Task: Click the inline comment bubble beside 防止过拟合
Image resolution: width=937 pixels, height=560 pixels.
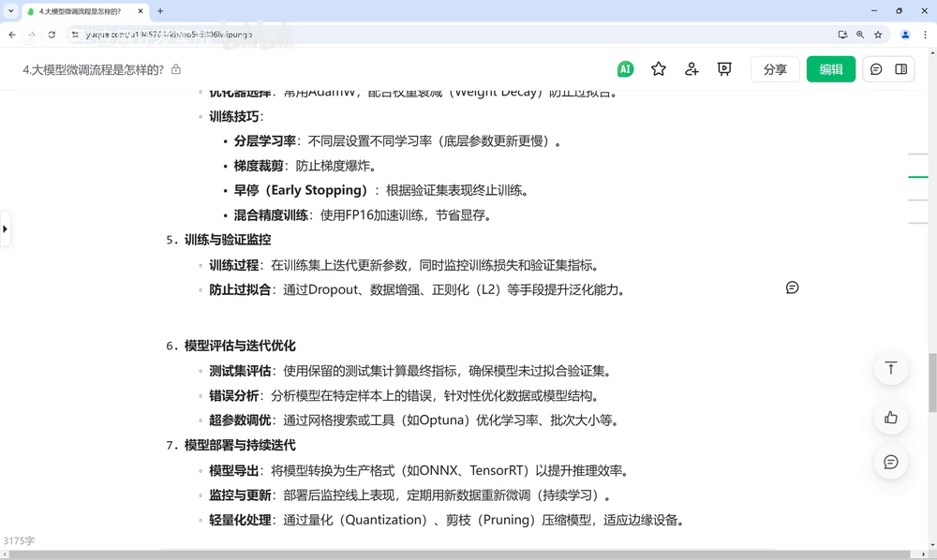Action: point(793,287)
